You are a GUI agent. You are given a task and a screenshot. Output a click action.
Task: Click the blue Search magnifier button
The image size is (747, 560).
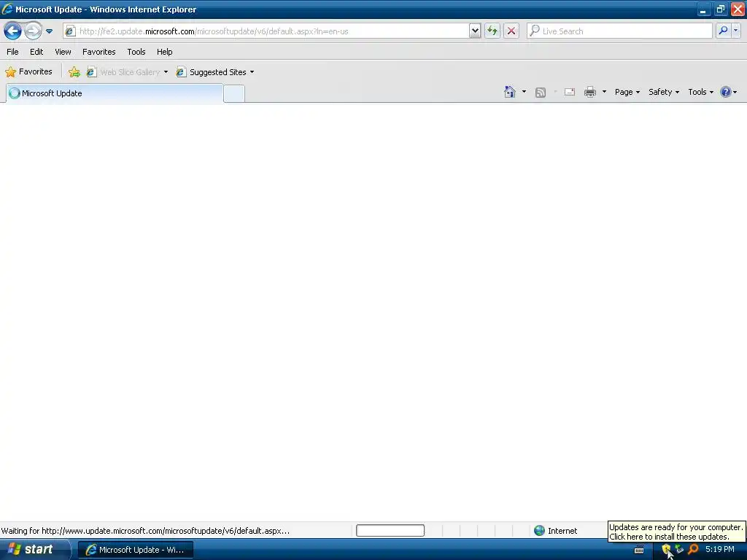tap(723, 31)
